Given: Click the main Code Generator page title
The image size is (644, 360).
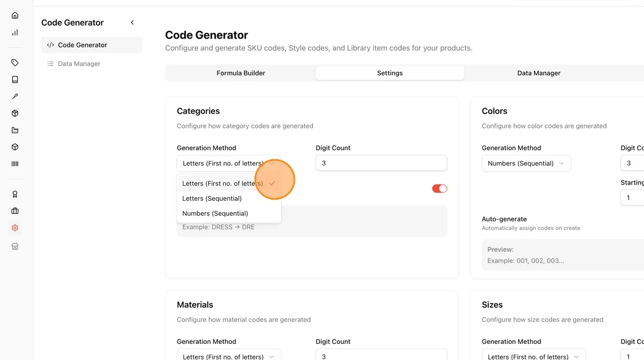Looking at the screenshot, I should pos(206,35).
